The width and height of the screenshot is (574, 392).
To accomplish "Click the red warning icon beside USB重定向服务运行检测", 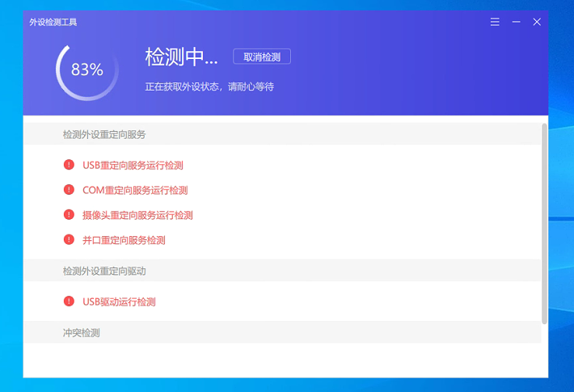I will [69, 165].
